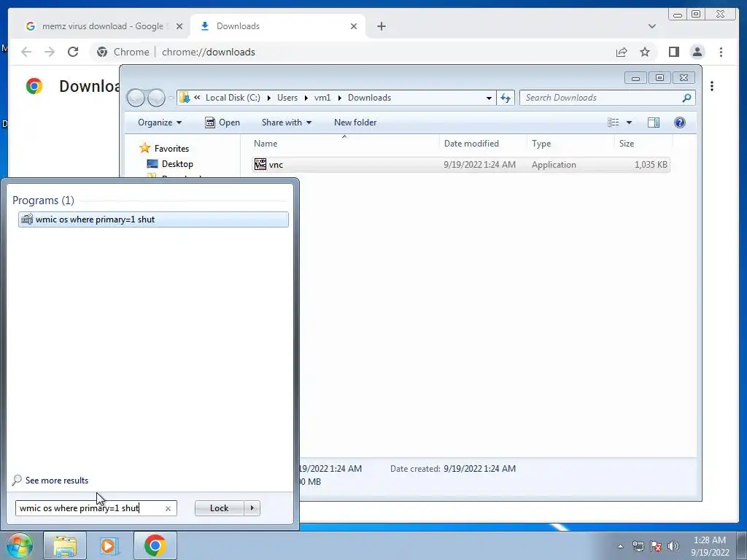
Task: Open the Chrome profile avatar
Action: [697, 52]
